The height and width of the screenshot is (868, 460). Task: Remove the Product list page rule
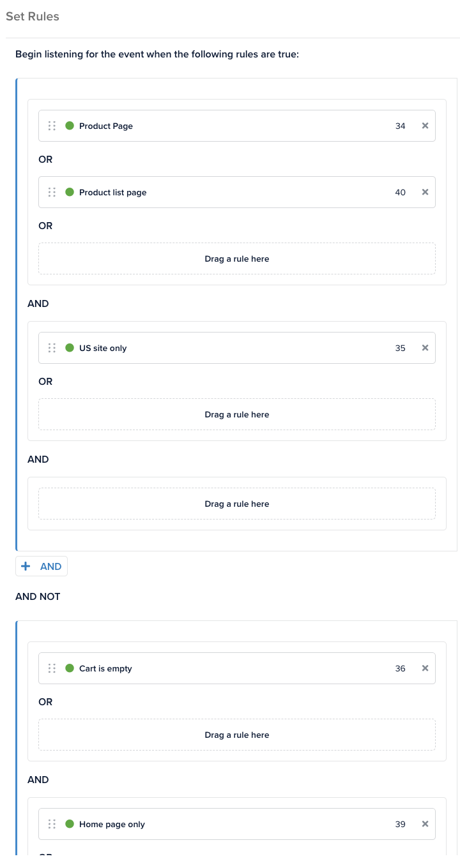pyautogui.click(x=425, y=192)
